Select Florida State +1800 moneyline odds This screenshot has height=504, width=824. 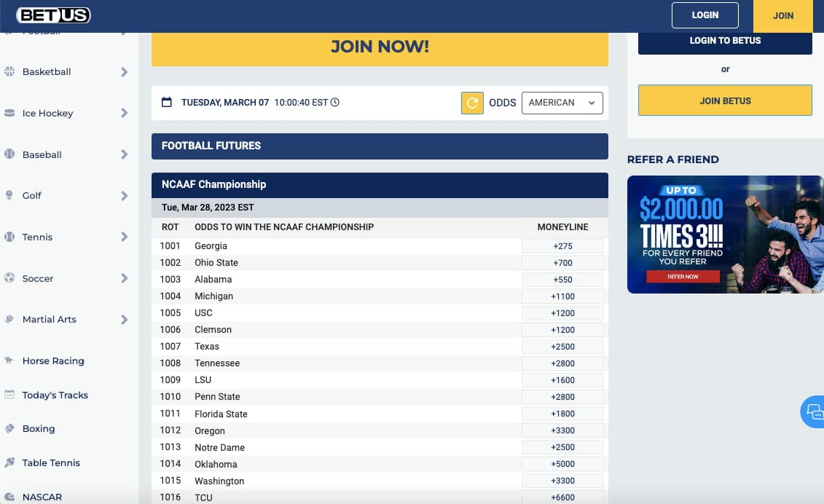pos(562,414)
